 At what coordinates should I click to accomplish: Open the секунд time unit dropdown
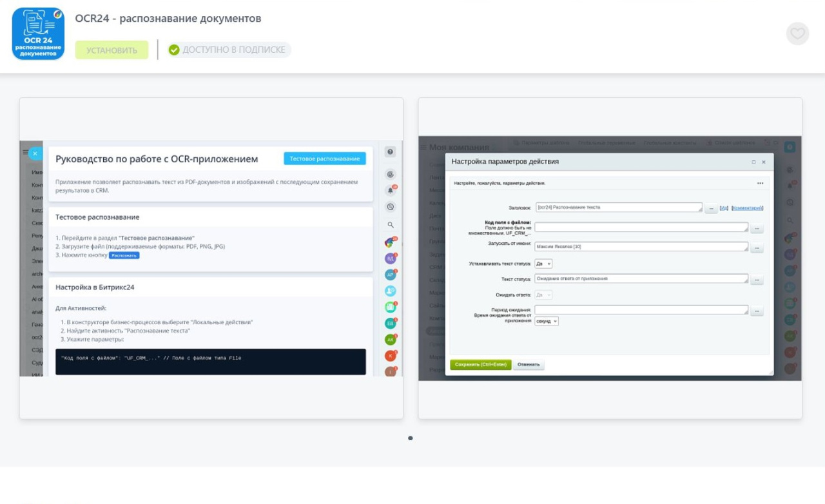[x=547, y=321]
